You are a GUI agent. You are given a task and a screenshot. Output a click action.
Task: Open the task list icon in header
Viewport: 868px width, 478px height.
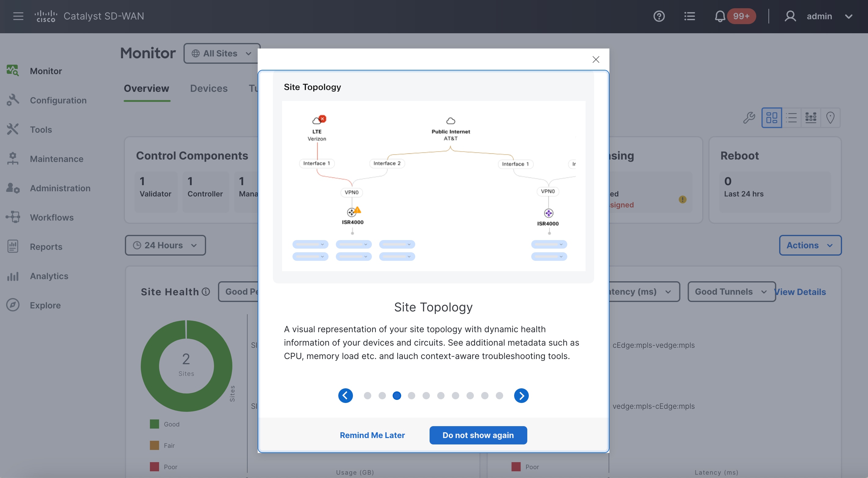click(689, 16)
